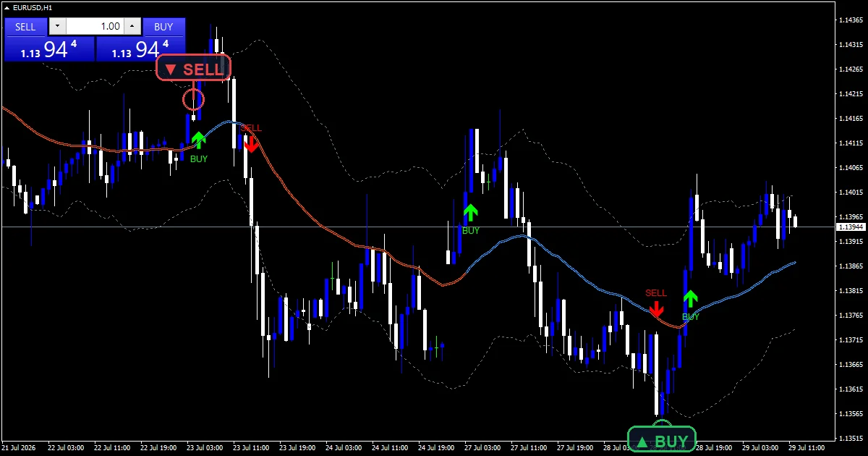
Task: Decrease lot volume with the down arrow
Action: click(57, 27)
